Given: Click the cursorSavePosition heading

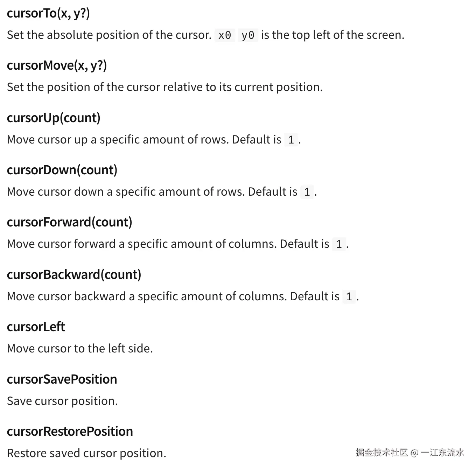Looking at the screenshot, I should click(x=62, y=379).
